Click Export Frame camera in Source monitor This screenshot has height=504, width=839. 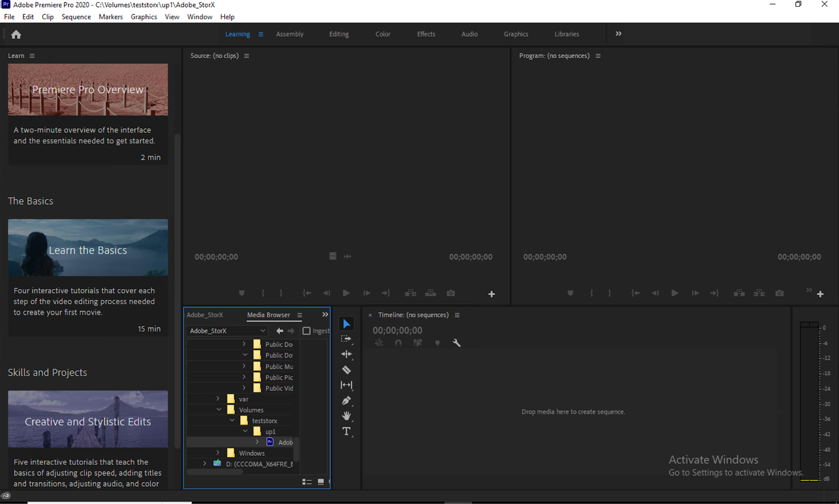[x=451, y=293]
